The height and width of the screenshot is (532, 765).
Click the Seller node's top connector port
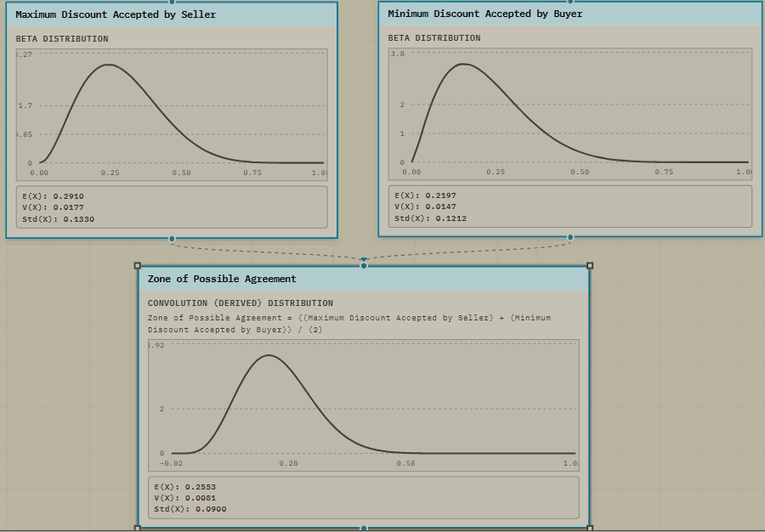coord(172,2)
